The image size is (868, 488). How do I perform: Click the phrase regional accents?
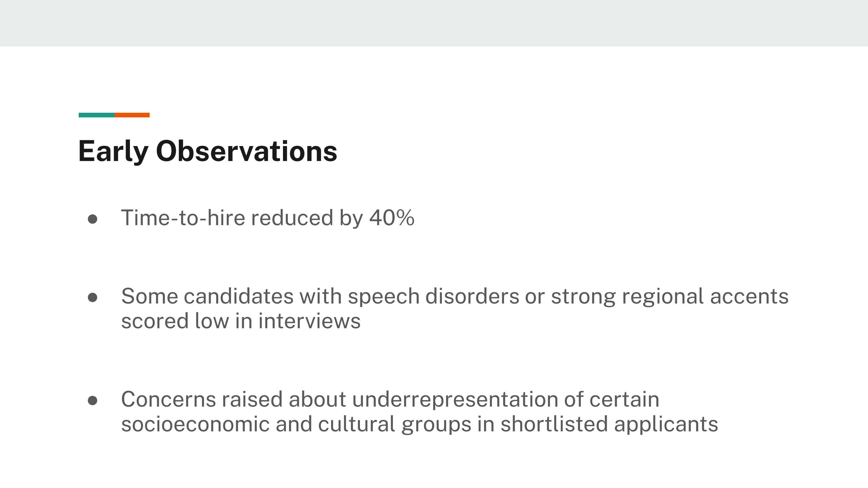pos(705,297)
